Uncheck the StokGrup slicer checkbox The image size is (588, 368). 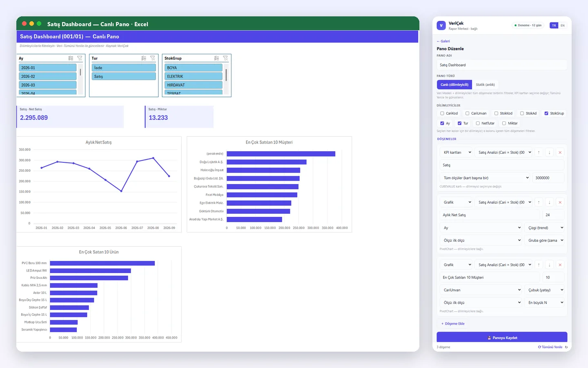[546, 113]
